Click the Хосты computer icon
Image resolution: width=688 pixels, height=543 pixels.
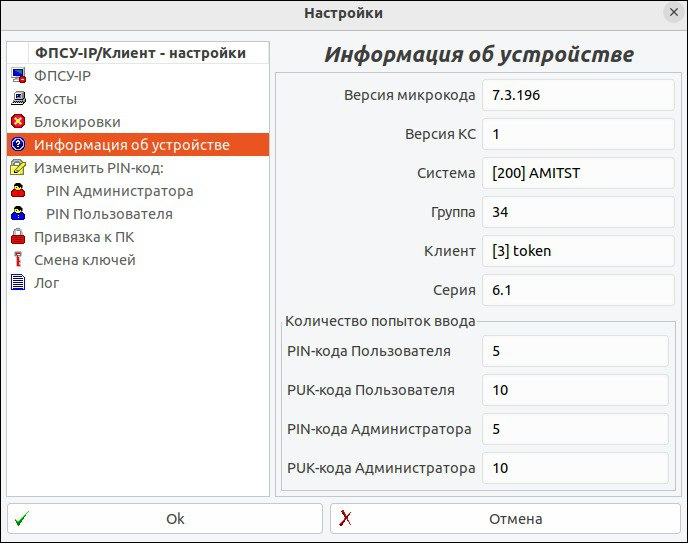pyautogui.click(x=18, y=99)
